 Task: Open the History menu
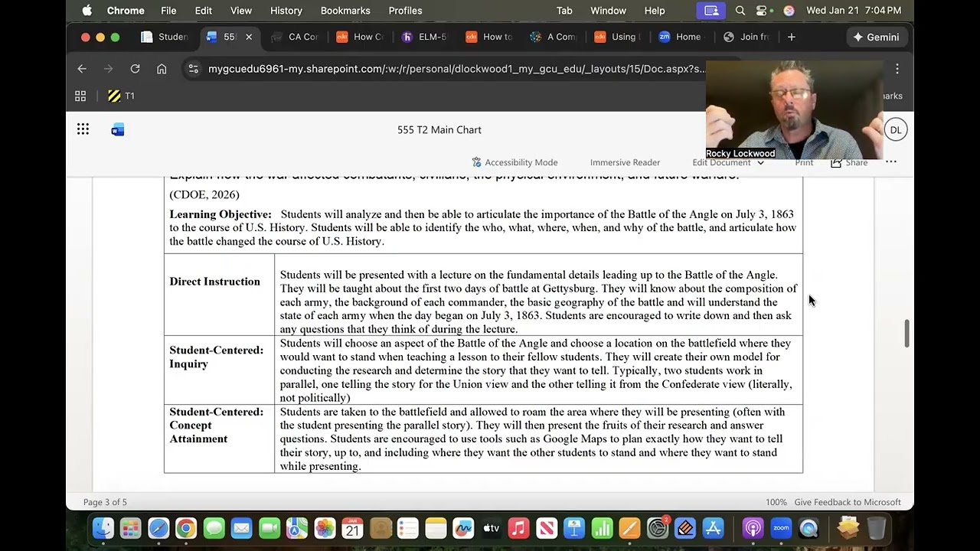(286, 11)
